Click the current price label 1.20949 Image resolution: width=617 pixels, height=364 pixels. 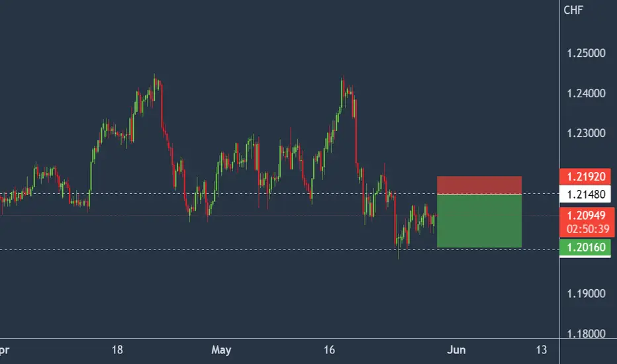point(587,215)
